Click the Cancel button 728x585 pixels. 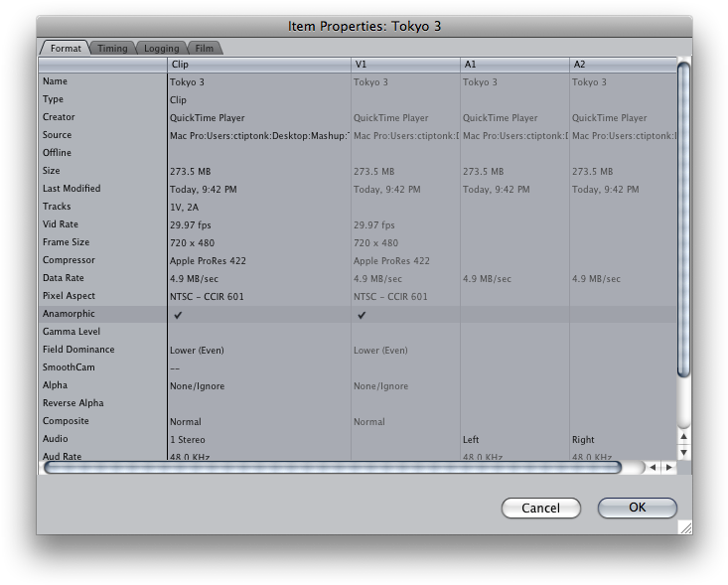tap(541, 508)
